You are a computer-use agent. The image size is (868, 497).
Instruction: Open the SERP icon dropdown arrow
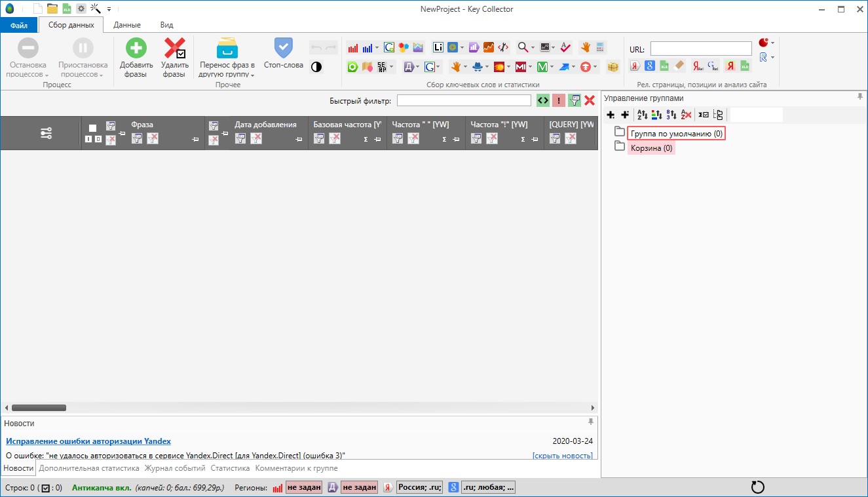tap(392, 67)
